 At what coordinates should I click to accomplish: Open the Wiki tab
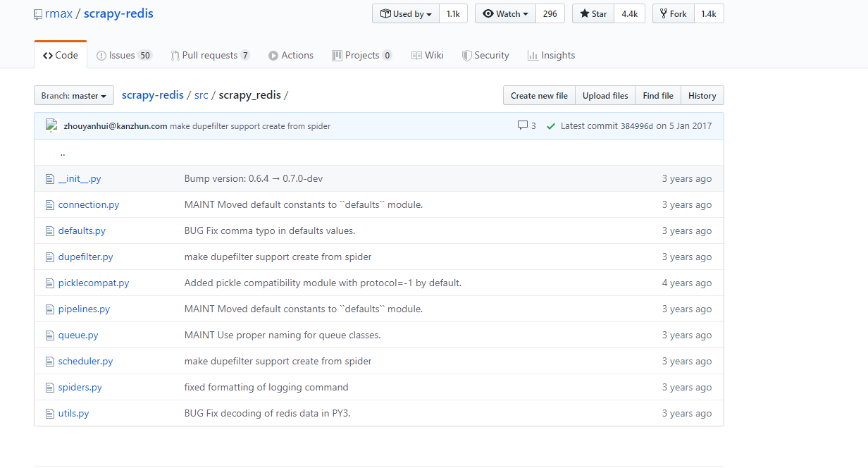click(x=428, y=55)
